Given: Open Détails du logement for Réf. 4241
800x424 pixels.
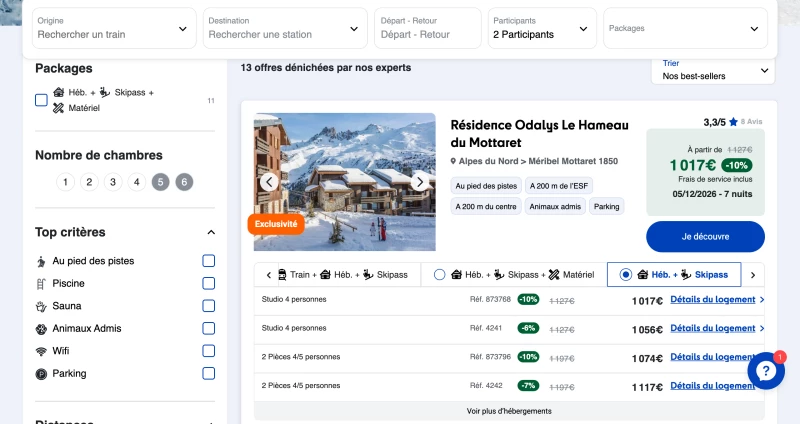Looking at the screenshot, I should [x=713, y=328].
